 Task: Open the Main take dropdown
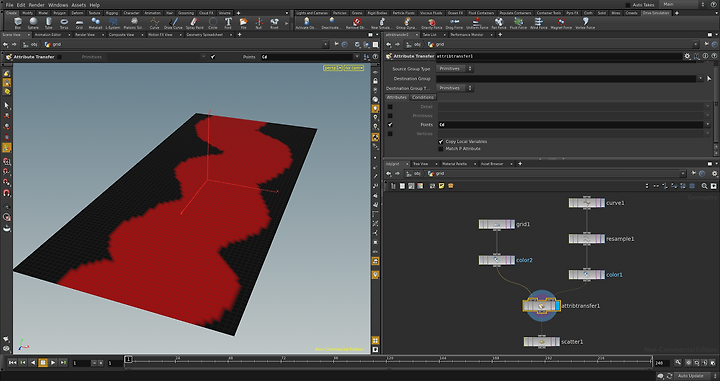coord(682,4)
